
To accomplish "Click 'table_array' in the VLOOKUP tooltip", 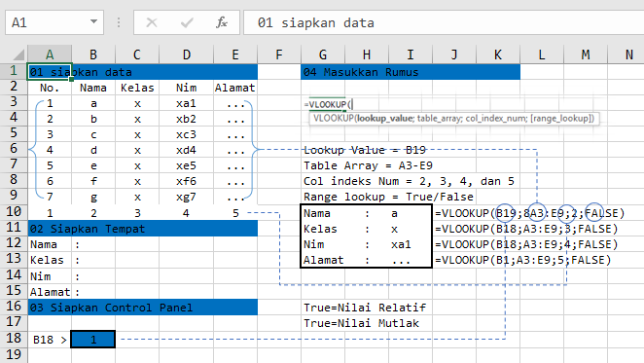I will coord(439,119).
